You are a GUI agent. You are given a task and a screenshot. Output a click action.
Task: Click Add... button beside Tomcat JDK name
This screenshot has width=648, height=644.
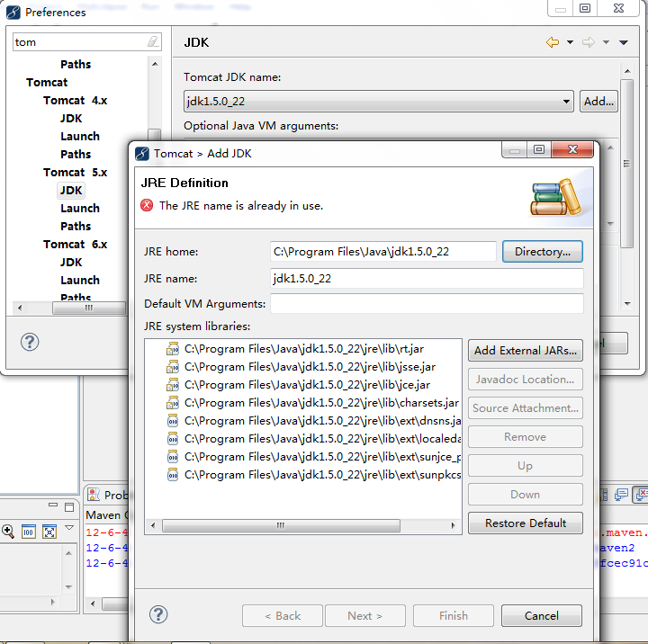[x=598, y=102]
